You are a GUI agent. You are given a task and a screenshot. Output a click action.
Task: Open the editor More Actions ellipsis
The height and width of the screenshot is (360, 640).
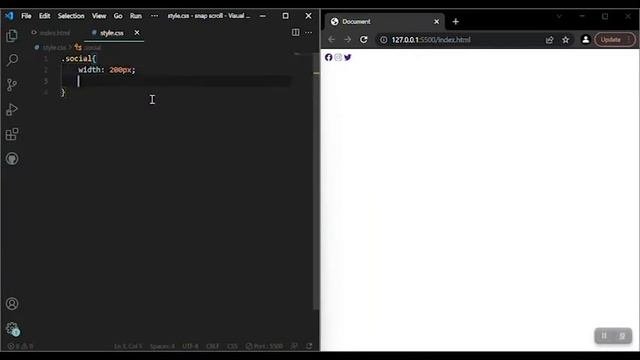click(x=309, y=32)
